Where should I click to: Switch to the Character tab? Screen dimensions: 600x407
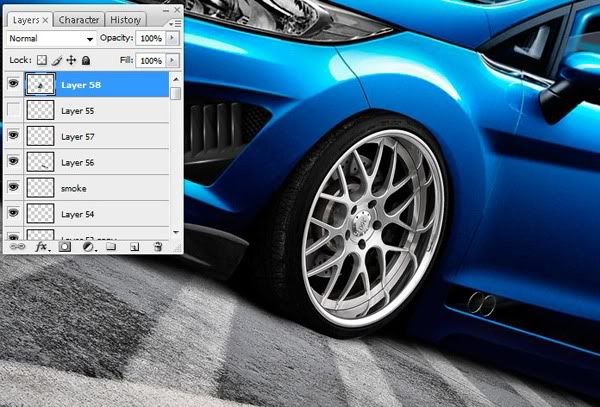[x=79, y=20]
